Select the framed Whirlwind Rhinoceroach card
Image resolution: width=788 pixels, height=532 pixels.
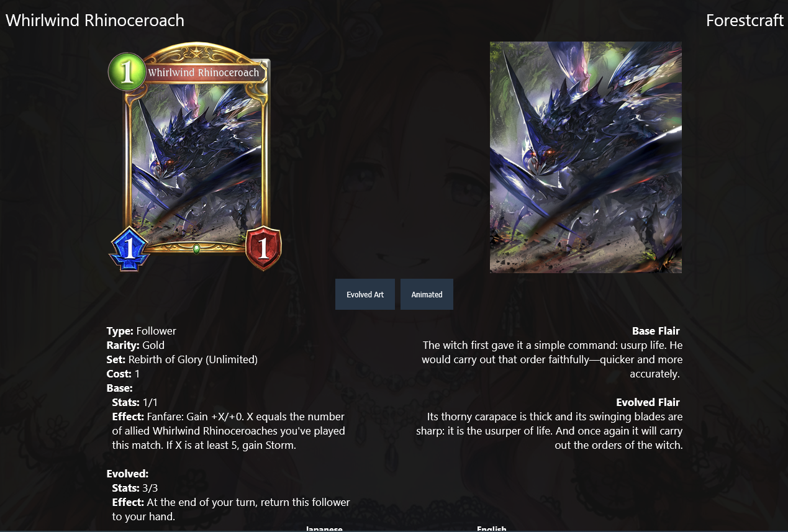(195, 156)
